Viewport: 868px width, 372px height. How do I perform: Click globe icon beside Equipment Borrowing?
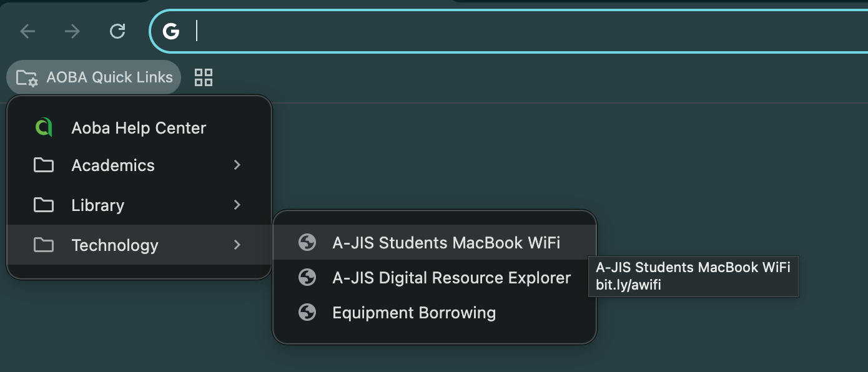[x=307, y=312]
